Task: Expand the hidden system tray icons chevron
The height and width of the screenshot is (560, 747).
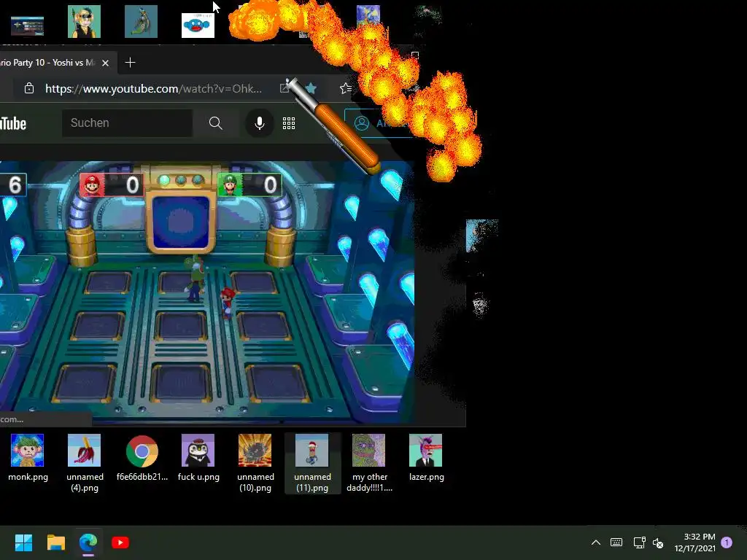Action: coord(595,542)
